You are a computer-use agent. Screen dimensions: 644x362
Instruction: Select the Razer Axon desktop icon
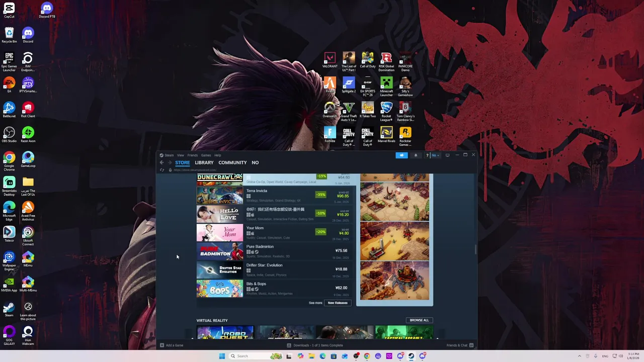click(28, 135)
